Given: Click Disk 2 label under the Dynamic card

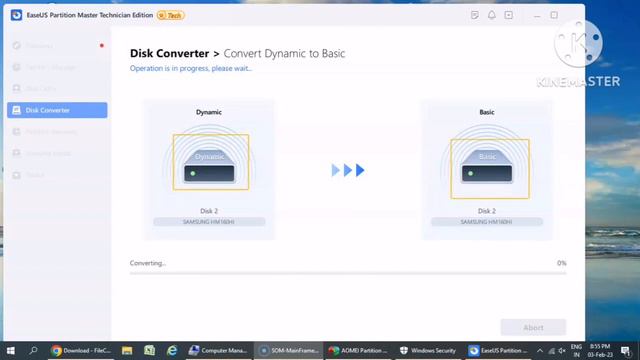Looking at the screenshot, I should pos(209,211).
